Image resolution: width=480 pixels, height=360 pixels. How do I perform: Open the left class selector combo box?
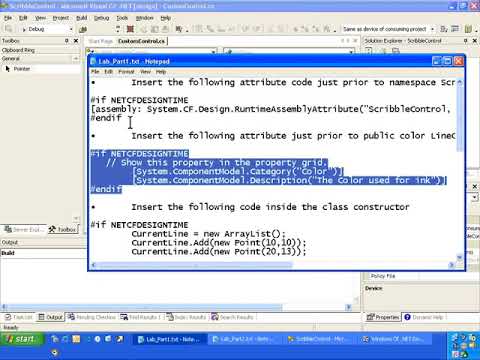click(151, 52)
